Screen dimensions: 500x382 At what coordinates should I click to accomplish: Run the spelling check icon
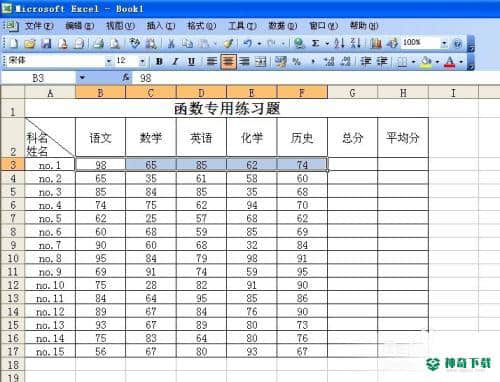tap(134, 43)
